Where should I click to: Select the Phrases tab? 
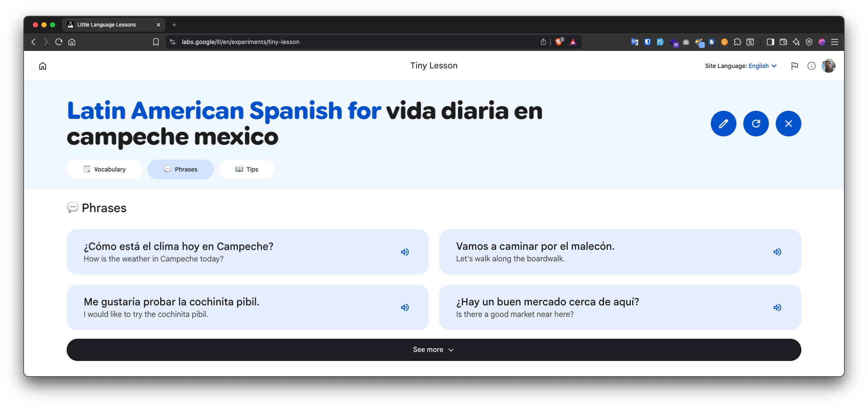tap(181, 169)
